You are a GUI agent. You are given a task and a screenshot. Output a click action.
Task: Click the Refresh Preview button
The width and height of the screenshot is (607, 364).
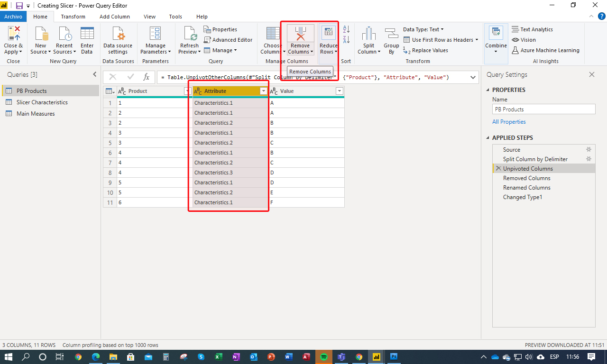(x=189, y=40)
